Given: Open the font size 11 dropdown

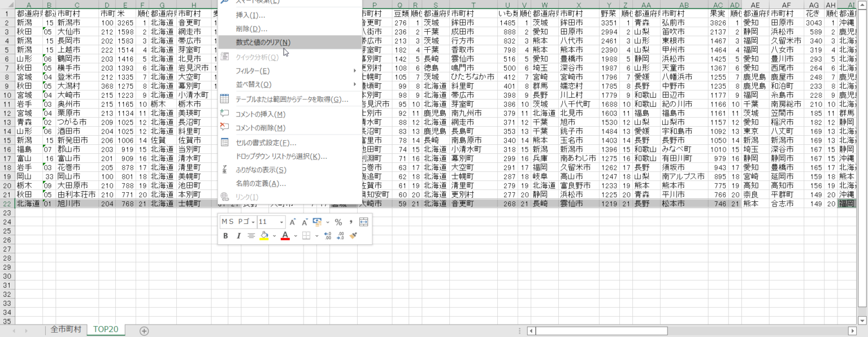Looking at the screenshot, I should coord(281,222).
